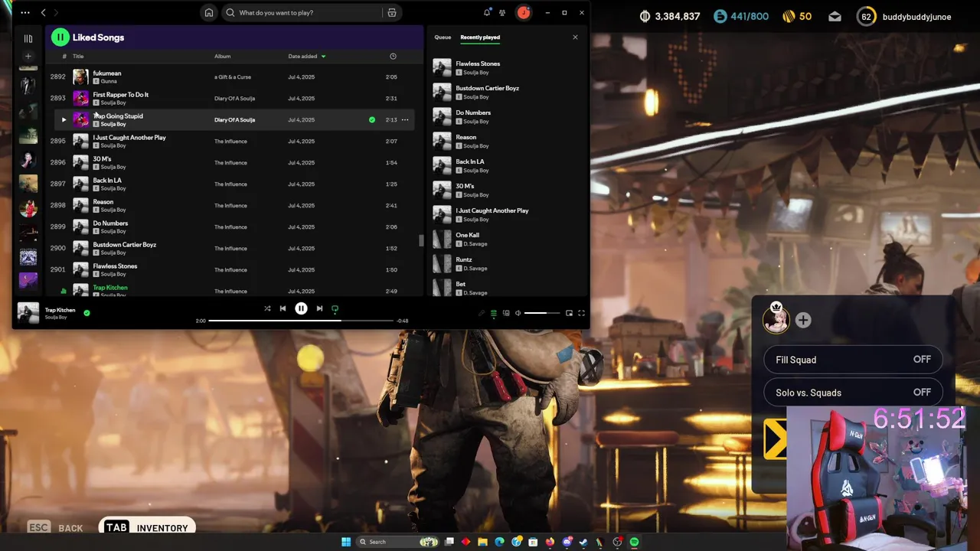Pause Liked Songs with green button
The width and height of the screenshot is (980, 551).
(60, 37)
